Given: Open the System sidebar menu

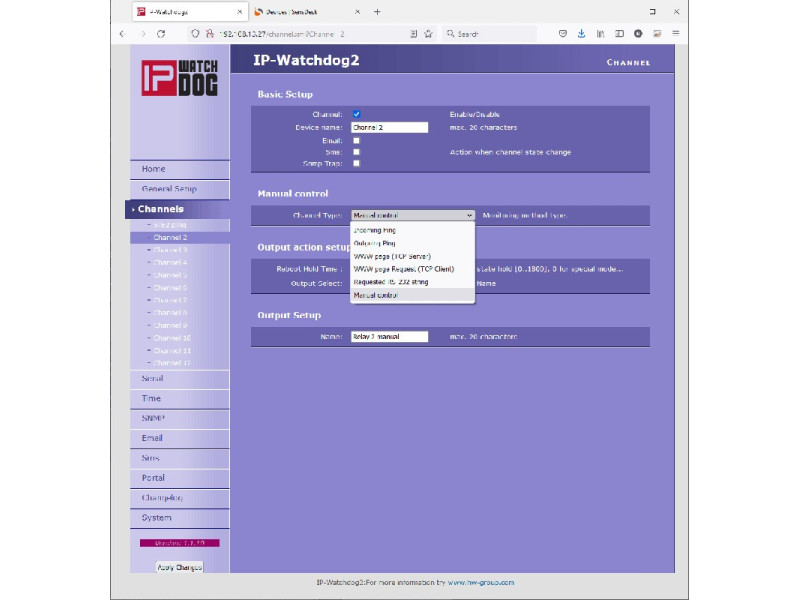Looking at the screenshot, I should (x=180, y=518).
